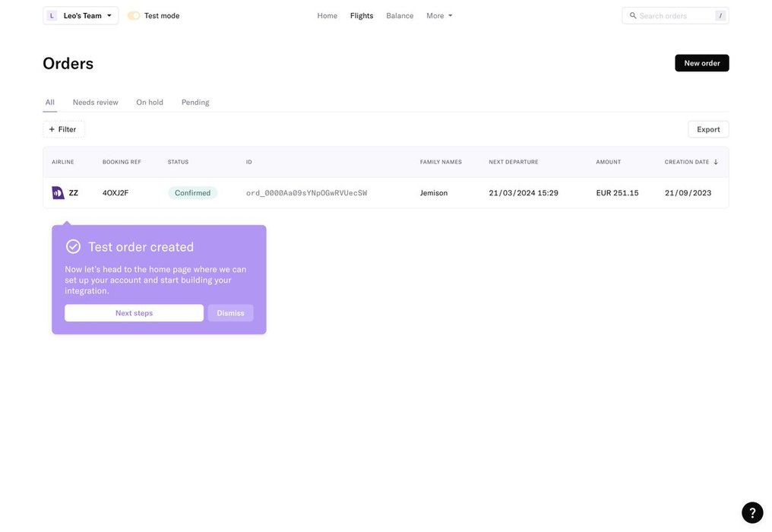
Task: Select the On hold tab
Action: [150, 103]
